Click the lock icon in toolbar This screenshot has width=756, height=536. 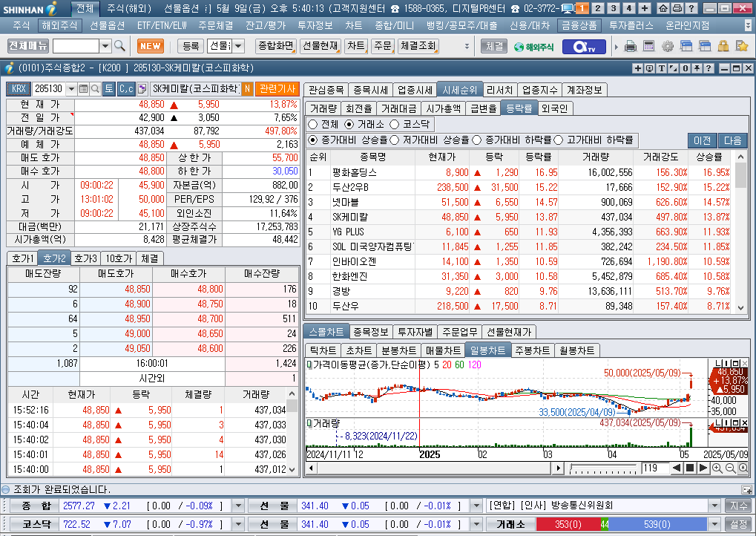coord(723,46)
